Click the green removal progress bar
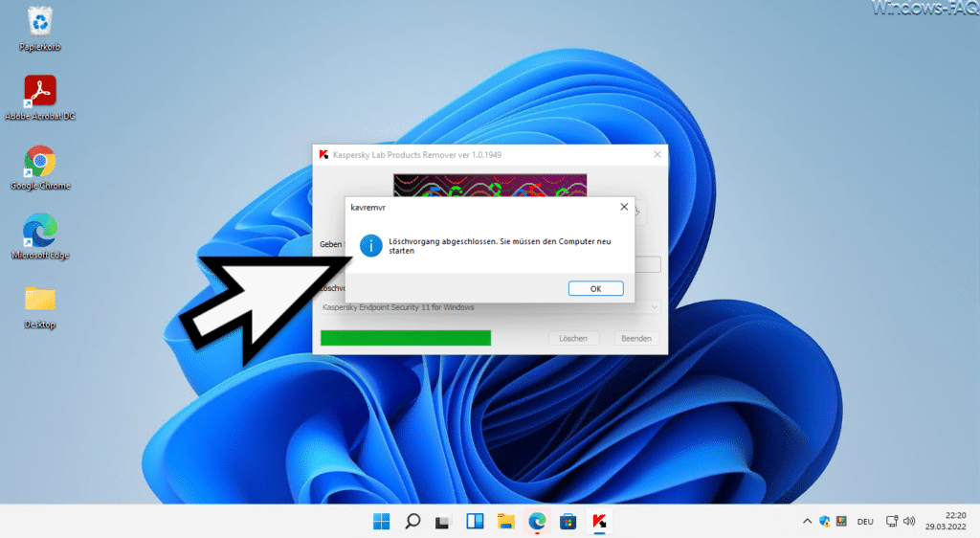 coord(406,338)
